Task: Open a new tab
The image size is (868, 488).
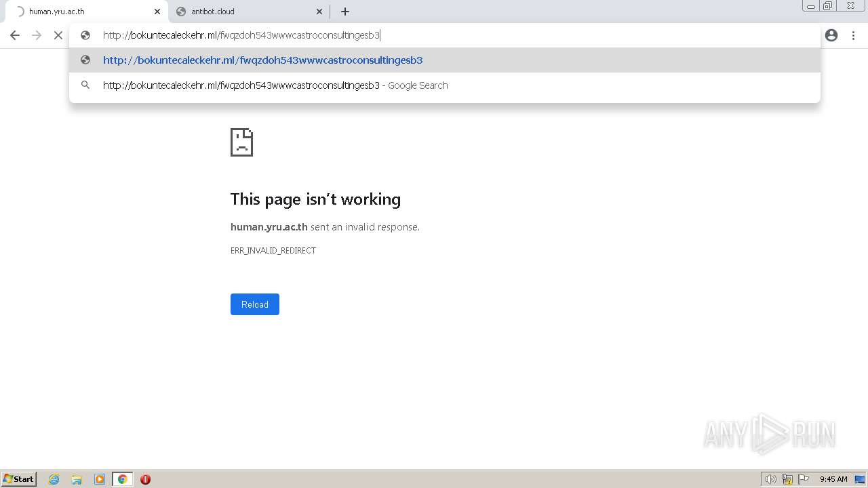Action: coord(345,12)
